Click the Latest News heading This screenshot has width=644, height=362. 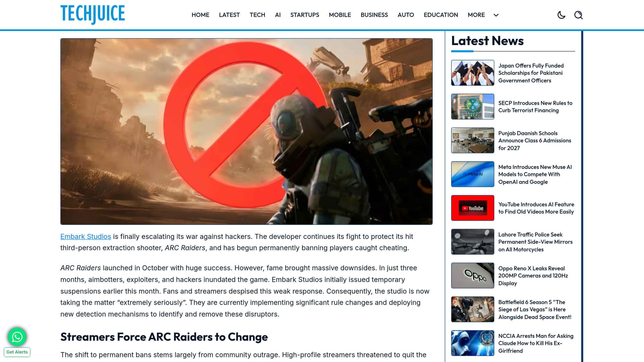(x=487, y=41)
